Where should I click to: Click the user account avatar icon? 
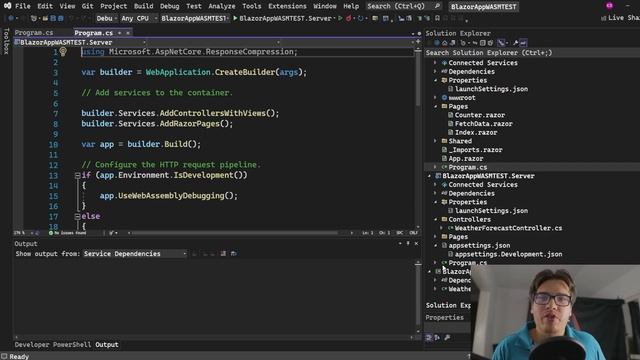pyautogui.click(x=609, y=6)
